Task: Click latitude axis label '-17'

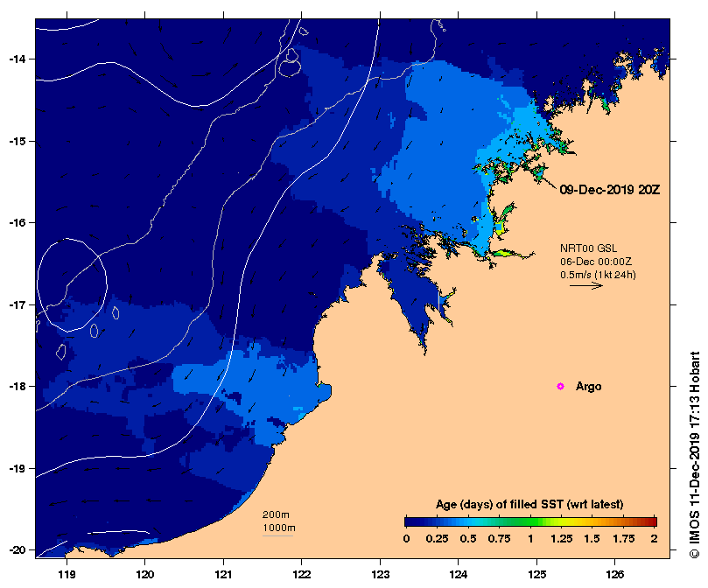Action: [x=18, y=304]
